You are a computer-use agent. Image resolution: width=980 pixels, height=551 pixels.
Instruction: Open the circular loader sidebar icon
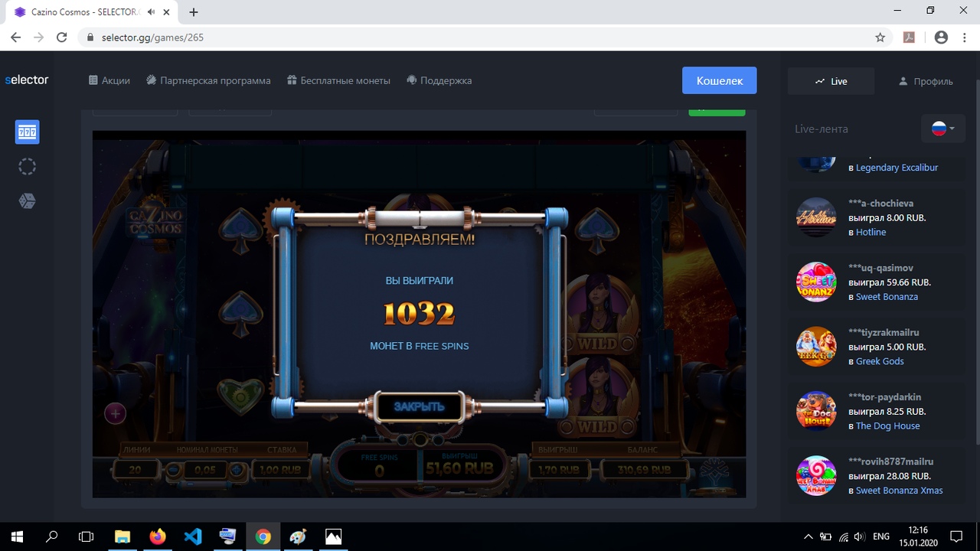pyautogui.click(x=27, y=166)
